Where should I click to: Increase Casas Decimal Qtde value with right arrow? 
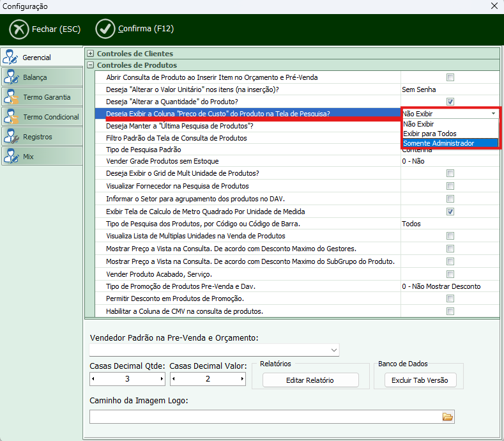[162, 379]
